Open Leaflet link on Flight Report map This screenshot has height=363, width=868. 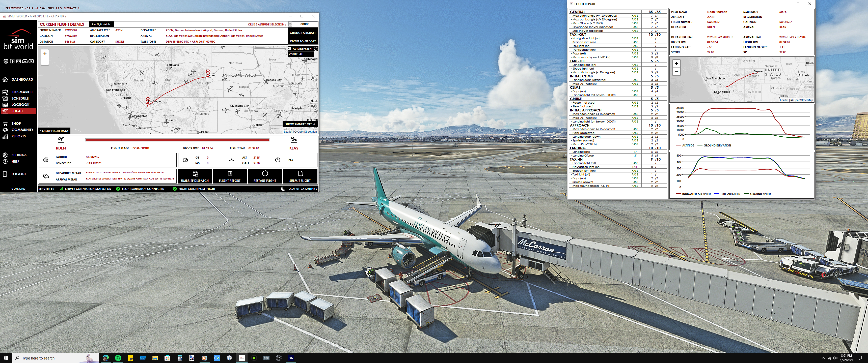tap(784, 100)
